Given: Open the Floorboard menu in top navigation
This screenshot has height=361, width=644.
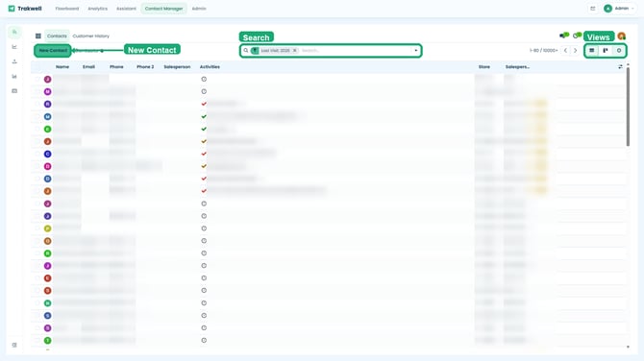Looking at the screenshot, I should click(67, 9).
